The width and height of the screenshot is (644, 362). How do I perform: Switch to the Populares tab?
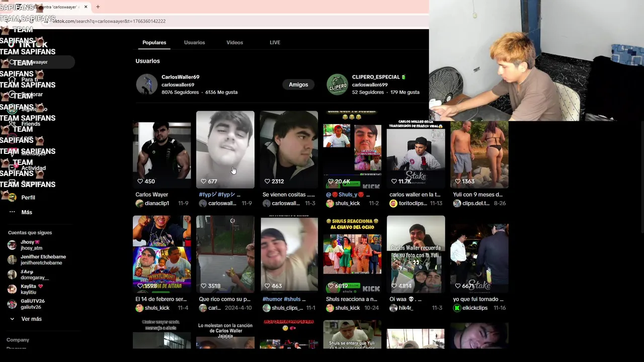154,42
